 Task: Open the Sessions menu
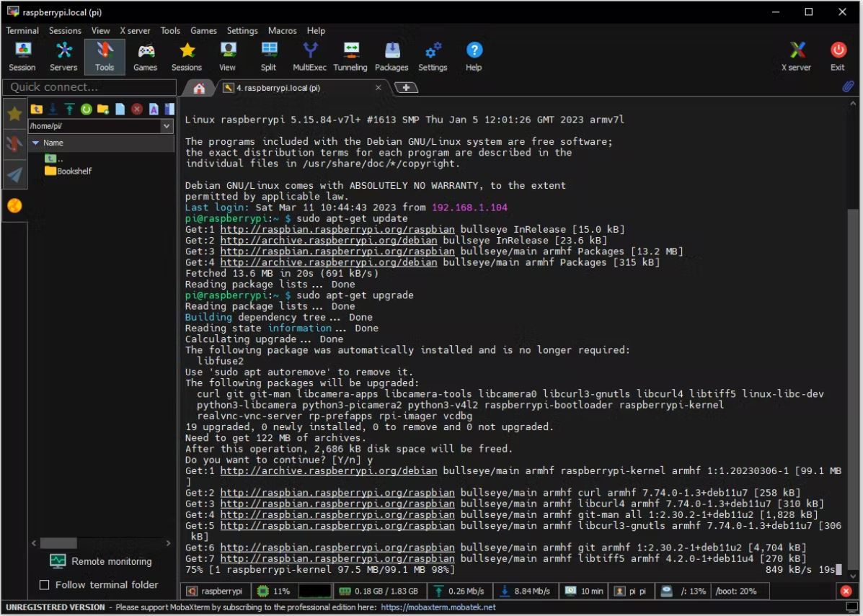[x=65, y=31]
